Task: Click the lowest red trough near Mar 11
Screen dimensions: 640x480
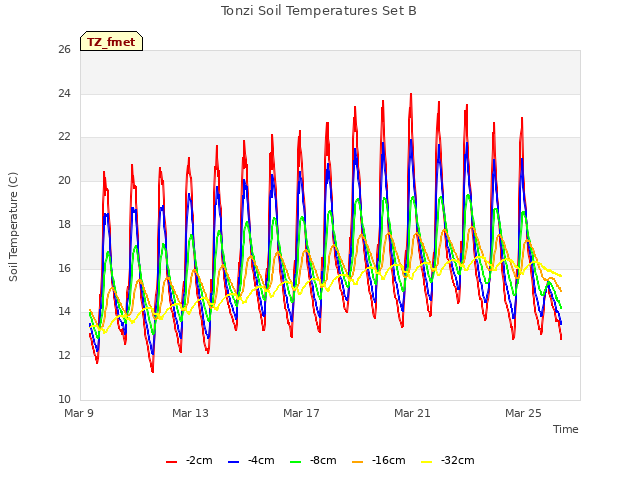Action: tap(153, 371)
